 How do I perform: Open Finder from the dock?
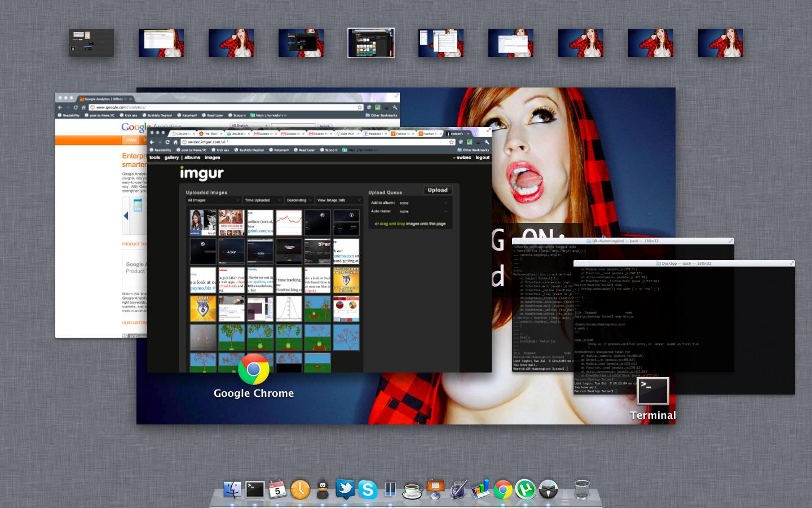click(232, 489)
